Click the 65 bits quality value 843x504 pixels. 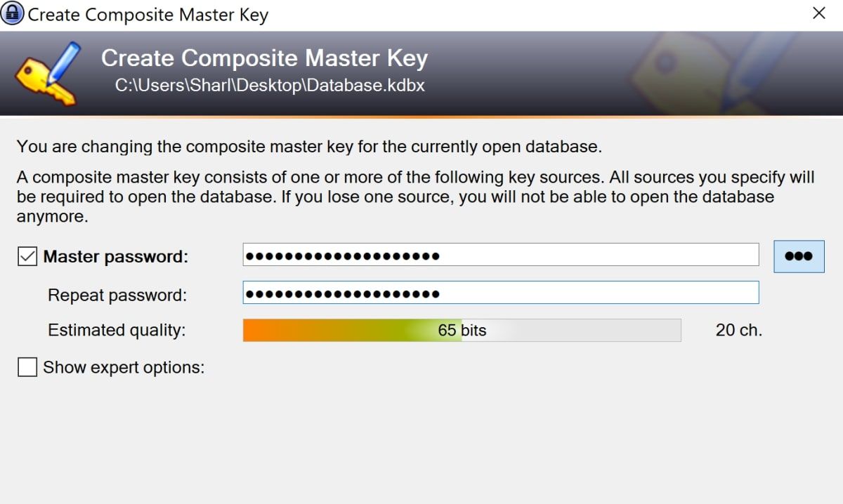(x=462, y=330)
